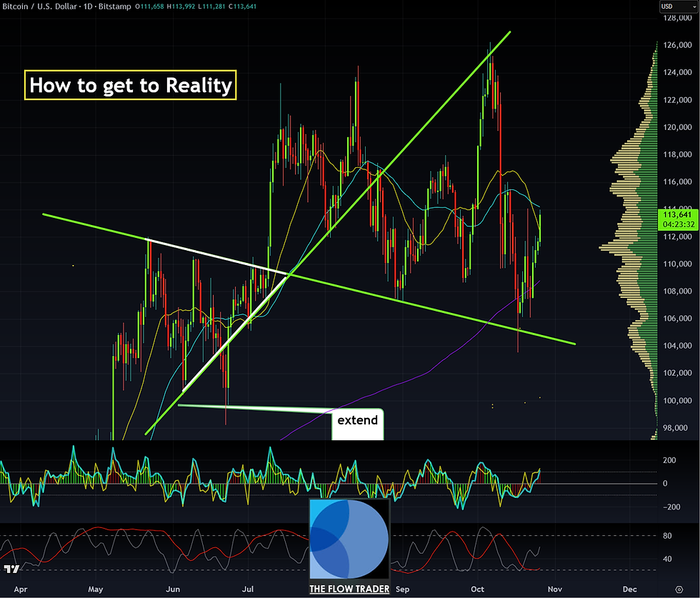Click the 1D interval label in header
The image size is (700, 598).
[87, 6]
